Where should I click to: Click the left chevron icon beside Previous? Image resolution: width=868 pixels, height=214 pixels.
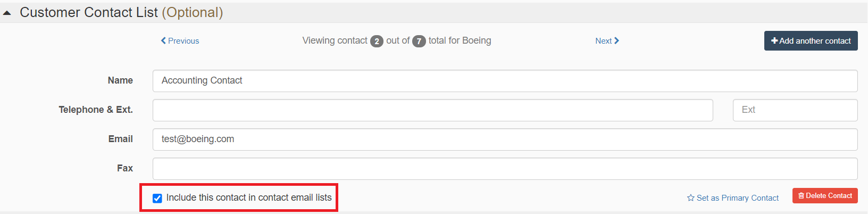[163, 40]
